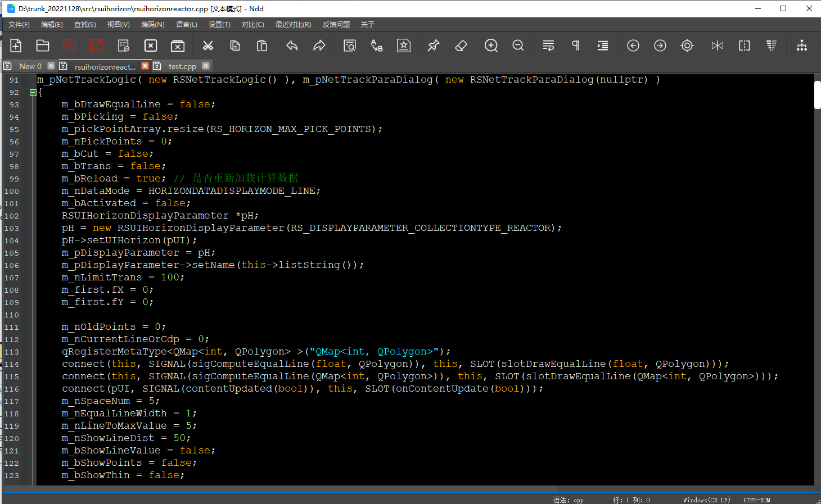This screenshot has width=821, height=504.
Task: Zoom out with magnifier minus icon
Action: pyautogui.click(x=518, y=46)
